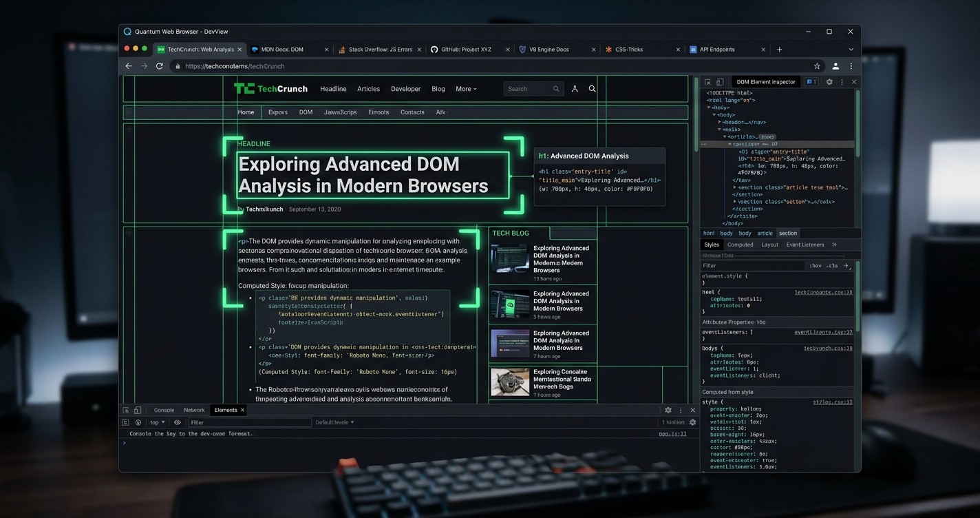This screenshot has height=518, width=980.
Task: Click the magnifier icon in the TechCrunch header
Action: coord(592,89)
